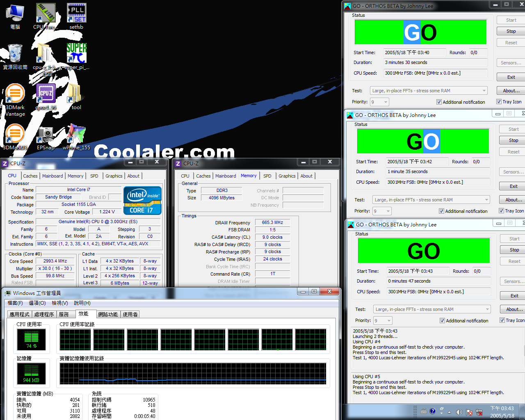Screen dimensions: 525x420
Task: Toggle Tray Icon in ORTHOS started 03:42
Action: click(511, 211)
